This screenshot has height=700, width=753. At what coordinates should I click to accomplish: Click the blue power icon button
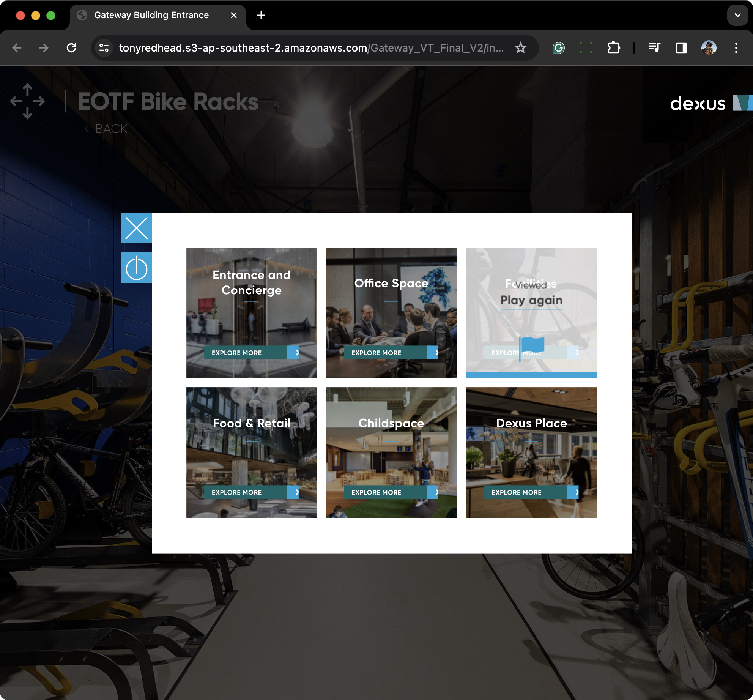137,268
